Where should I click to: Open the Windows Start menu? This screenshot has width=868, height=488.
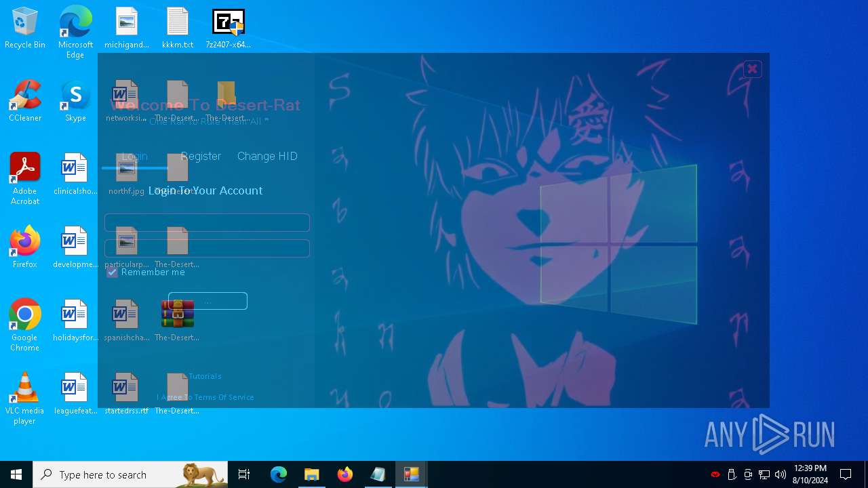tap(16, 474)
